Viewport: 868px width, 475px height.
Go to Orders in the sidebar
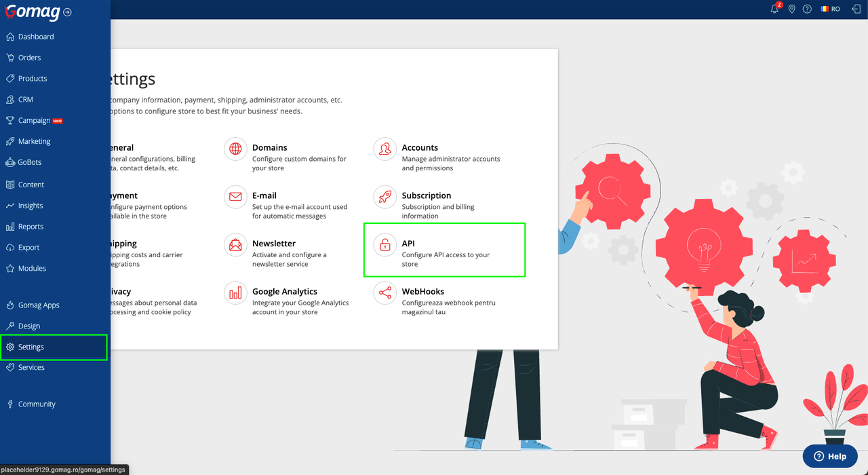(29, 58)
